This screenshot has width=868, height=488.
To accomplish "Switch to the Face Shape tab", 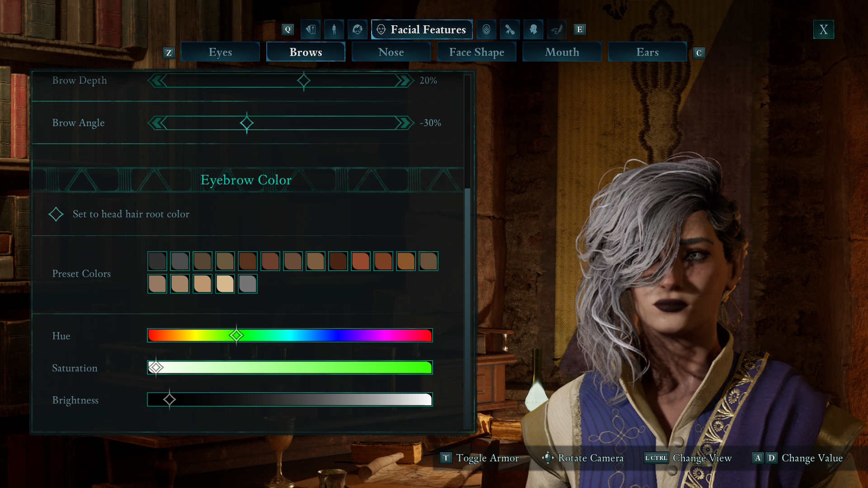I will tap(476, 52).
